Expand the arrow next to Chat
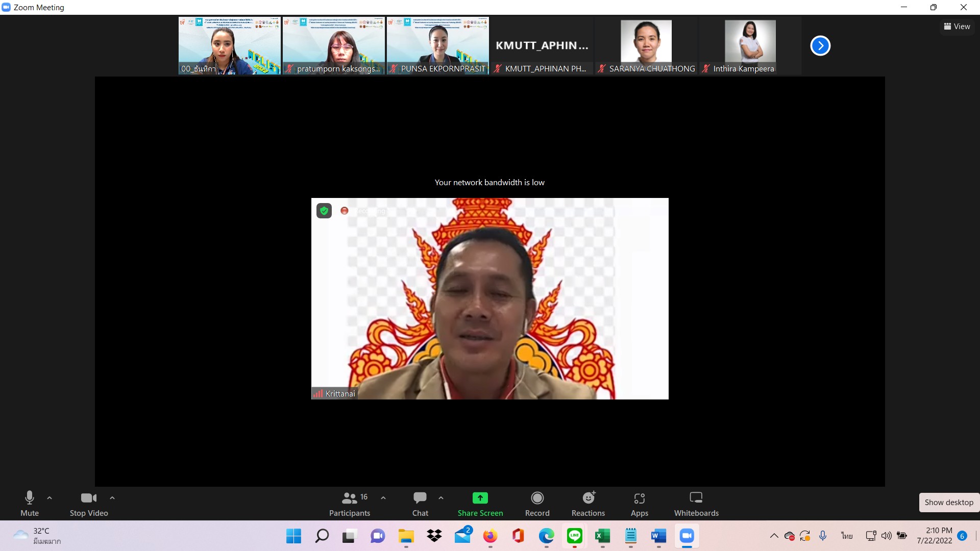Viewport: 980px width, 551px height. coord(441,498)
